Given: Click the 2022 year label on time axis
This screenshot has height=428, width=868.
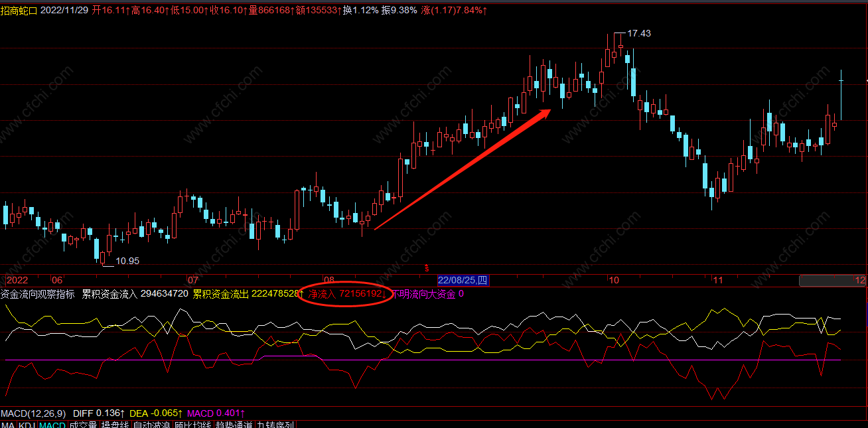Looking at the screenshot, I should coord(18,281).
